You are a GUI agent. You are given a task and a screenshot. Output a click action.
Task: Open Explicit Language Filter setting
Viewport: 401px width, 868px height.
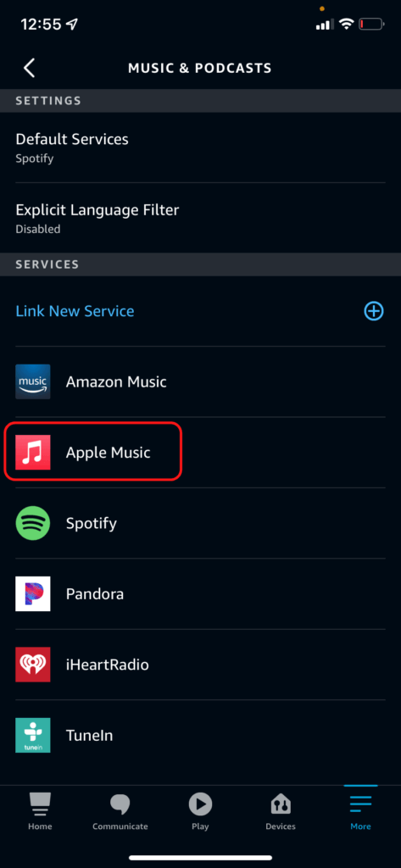(x=200, y=218)
